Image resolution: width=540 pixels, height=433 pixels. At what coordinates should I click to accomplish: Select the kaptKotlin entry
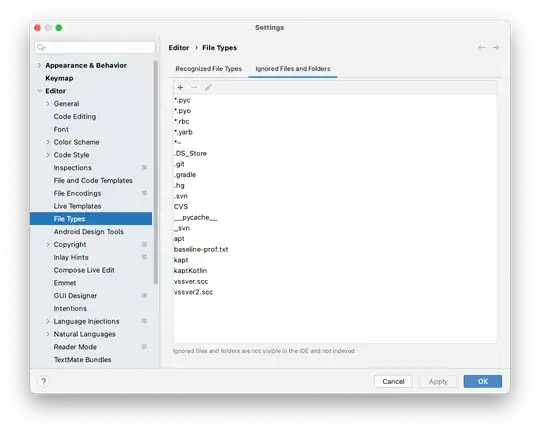[x=190, y=271]
